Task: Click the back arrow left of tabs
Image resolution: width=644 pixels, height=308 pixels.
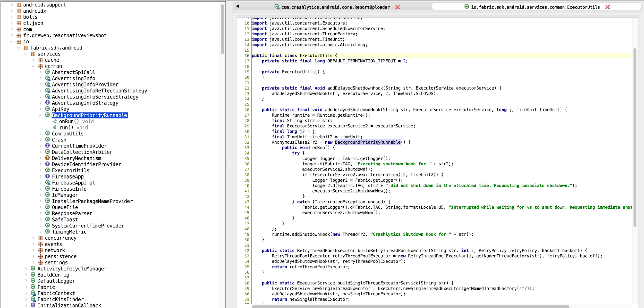Action: (x=238, y=6)
